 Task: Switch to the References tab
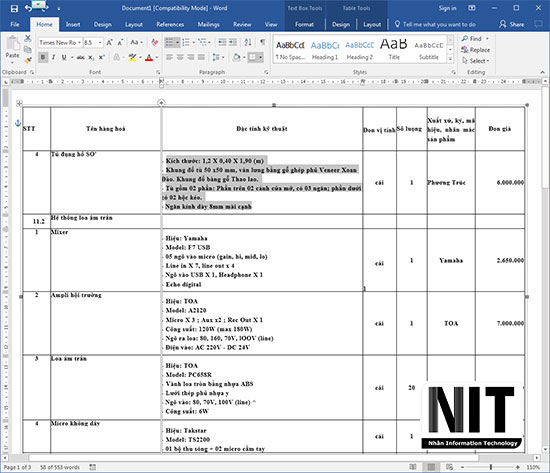(170, 25)
